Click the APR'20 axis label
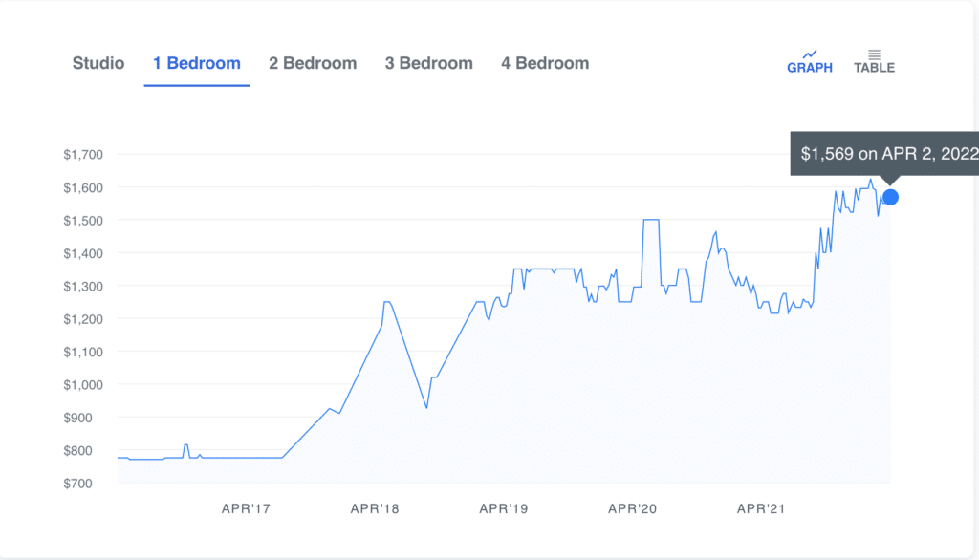 coord(630,508)
